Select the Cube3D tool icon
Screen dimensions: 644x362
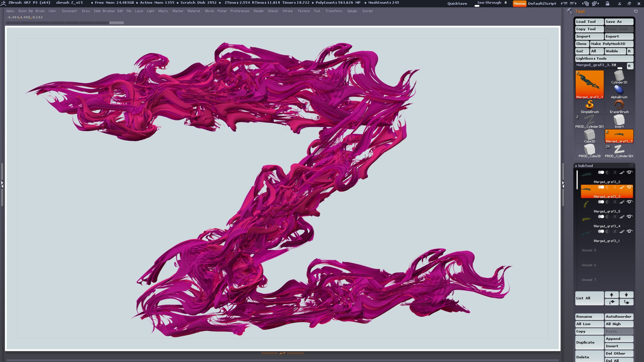589,136
